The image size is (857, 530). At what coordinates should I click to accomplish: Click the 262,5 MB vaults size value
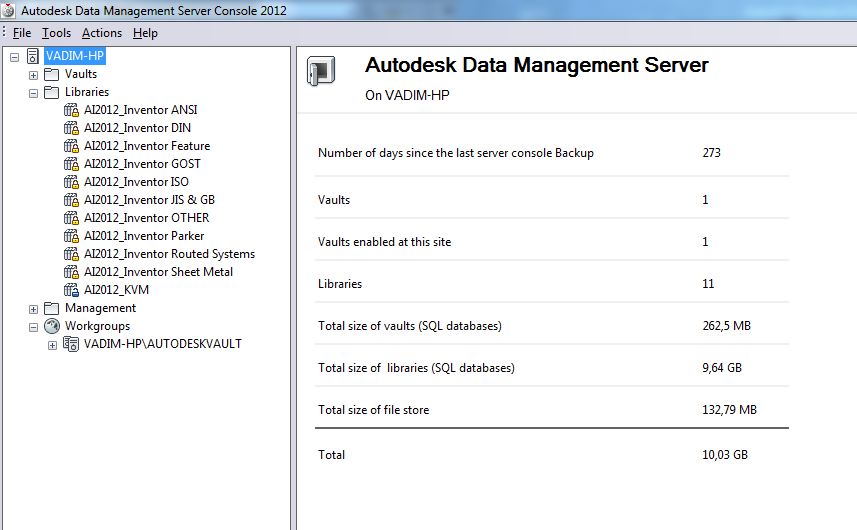tap(726, 326)
